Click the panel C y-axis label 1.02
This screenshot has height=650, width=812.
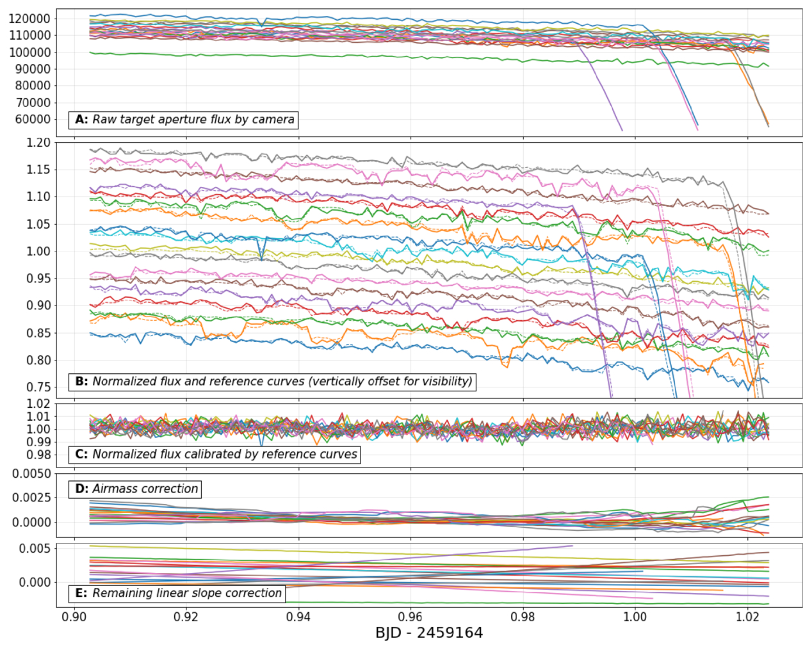(38, 403)
